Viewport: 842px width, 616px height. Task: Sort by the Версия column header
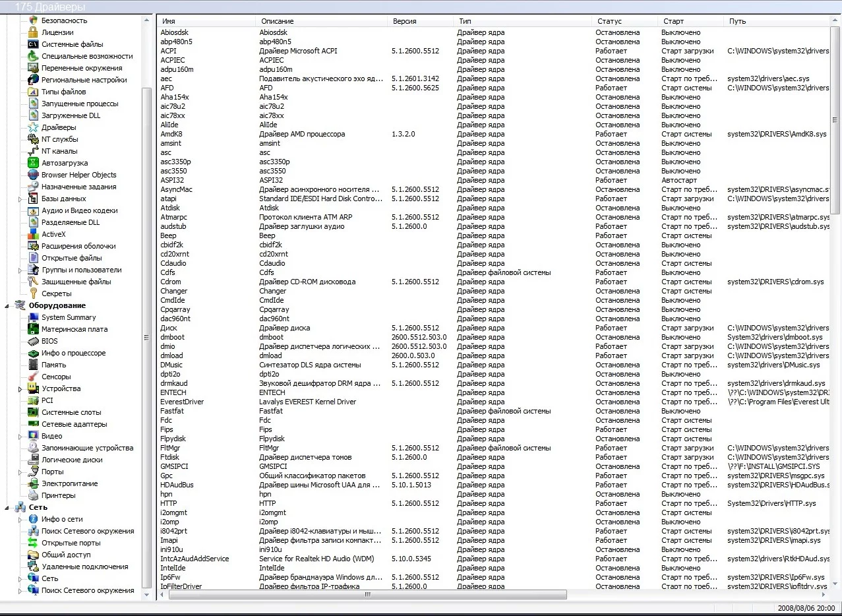point(421,21)
